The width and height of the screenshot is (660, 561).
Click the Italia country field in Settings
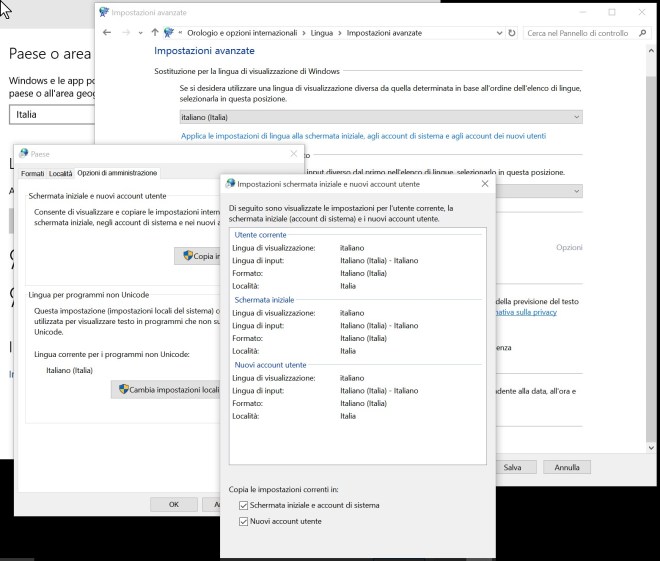pos(51,114)
